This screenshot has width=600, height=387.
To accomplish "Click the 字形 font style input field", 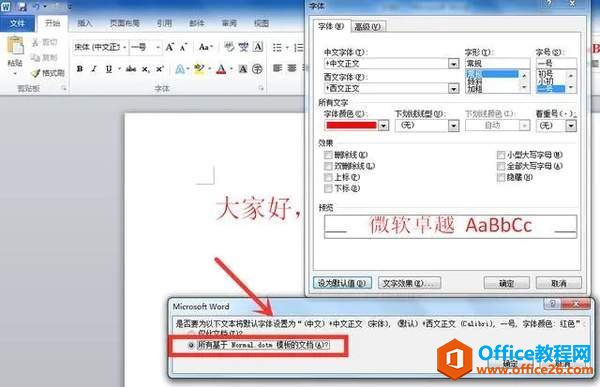I will point(497,63).
